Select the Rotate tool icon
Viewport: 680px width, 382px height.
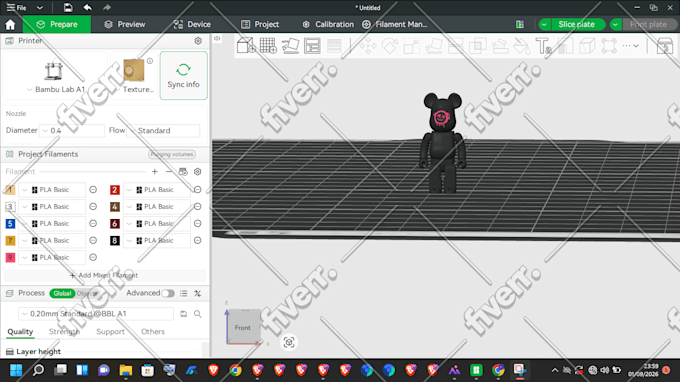pos(389,46)
